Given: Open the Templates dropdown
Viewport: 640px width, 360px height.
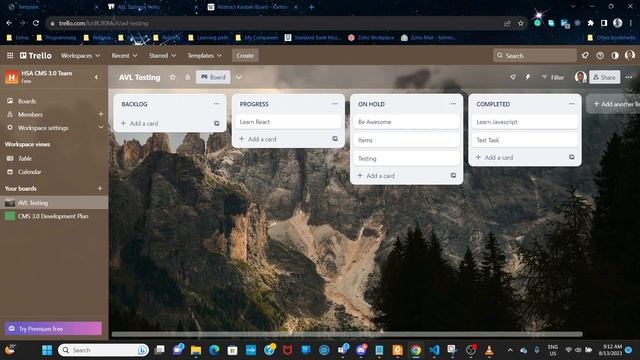Looking at the screenshot, I should click(x=204, y=56).
